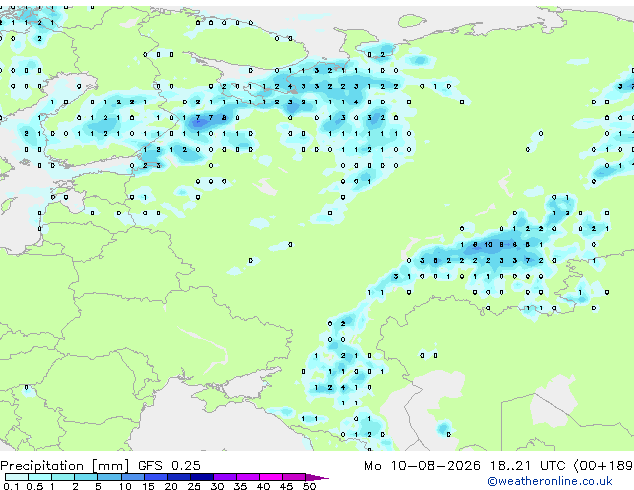
Task: Click the legend label "45"
Action: 286,486
